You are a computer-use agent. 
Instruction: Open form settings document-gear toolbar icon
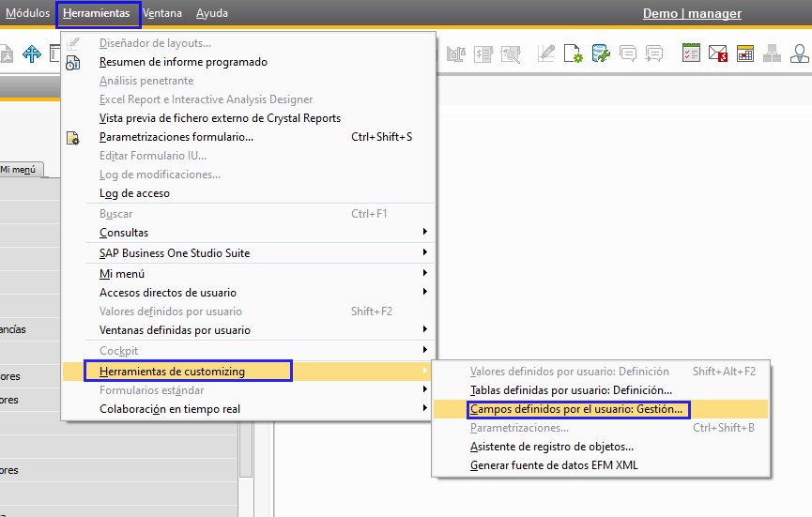pyautogui.click(x=574, y=53)
